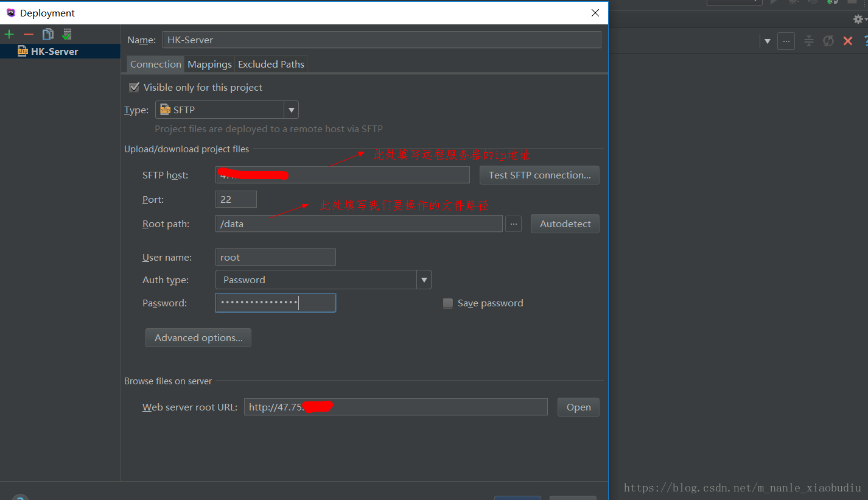868x500 pixels.
Task: Open Advanced options dialog
Action: 198,337
